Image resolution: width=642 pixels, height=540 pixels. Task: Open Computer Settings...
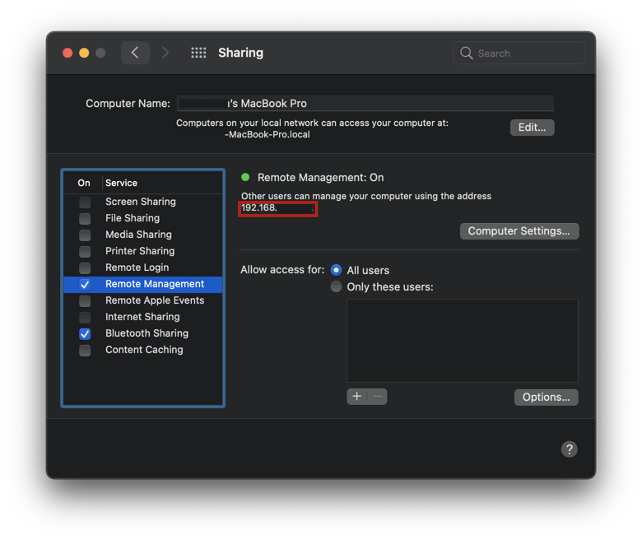point(519,231)
